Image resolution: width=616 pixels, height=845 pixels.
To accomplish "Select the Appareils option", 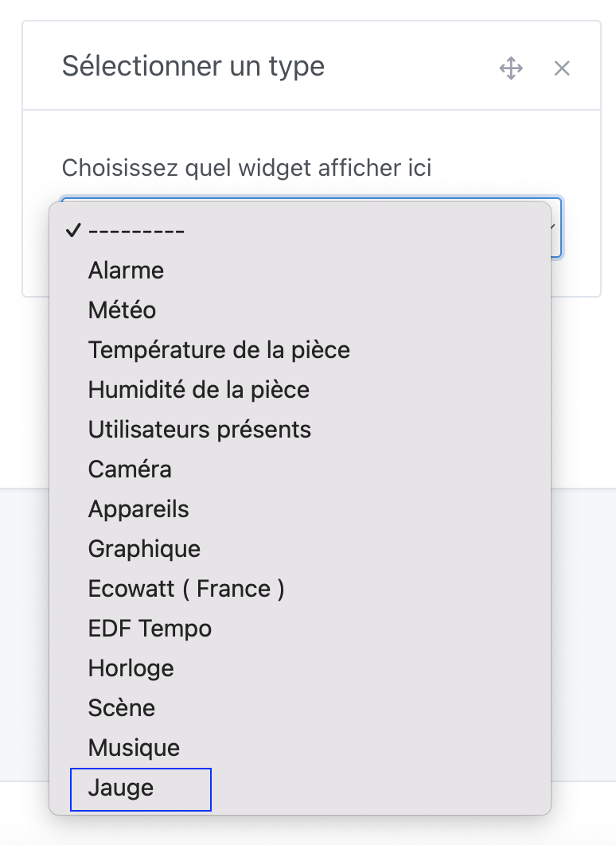I will click(x=138, y=508).
